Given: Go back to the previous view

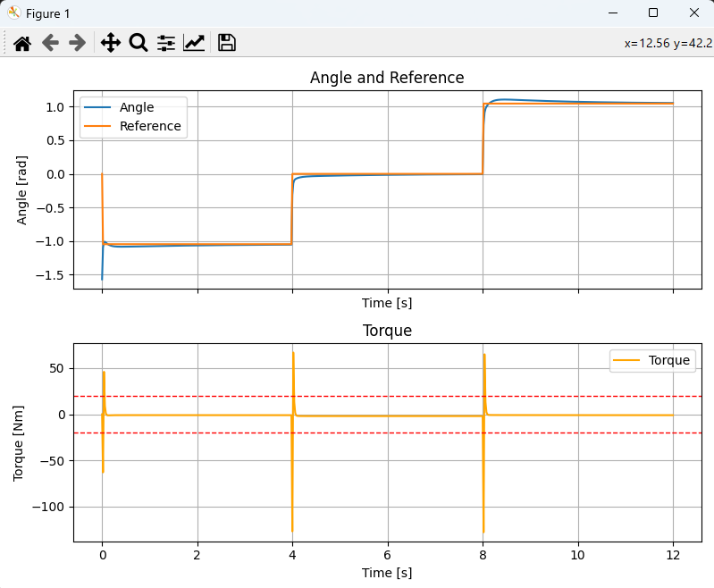Looking at the screenshot, I should [50, 43].
